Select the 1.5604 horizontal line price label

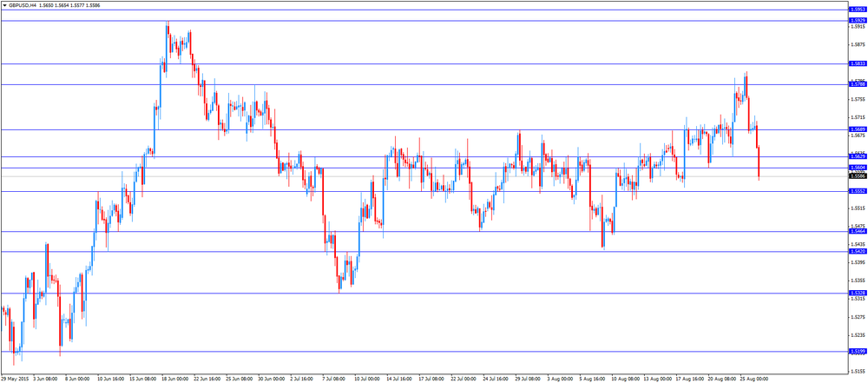[857, 168]
